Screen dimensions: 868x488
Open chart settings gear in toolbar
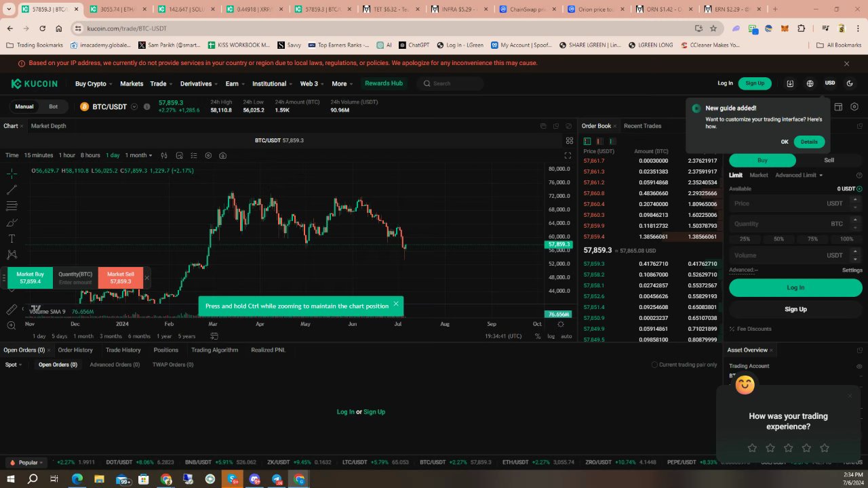click(x=208, y=155)
